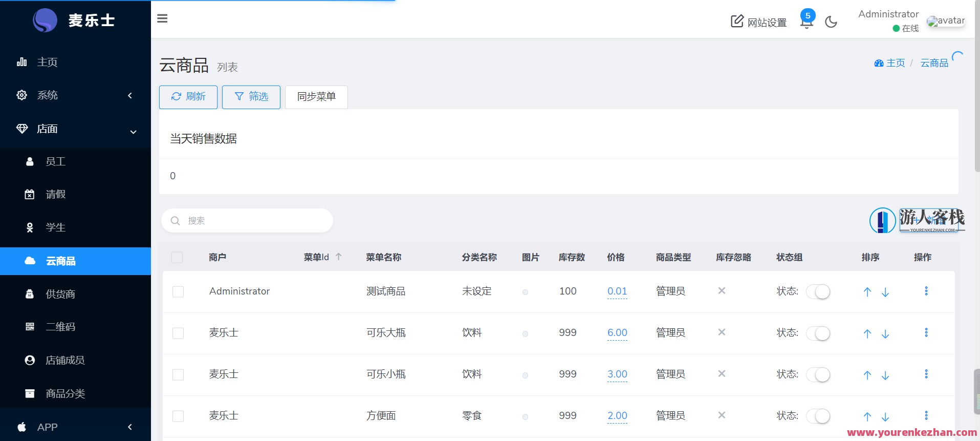
Task: Check the 方便面 row checkbox
Action: pos(178,416)
